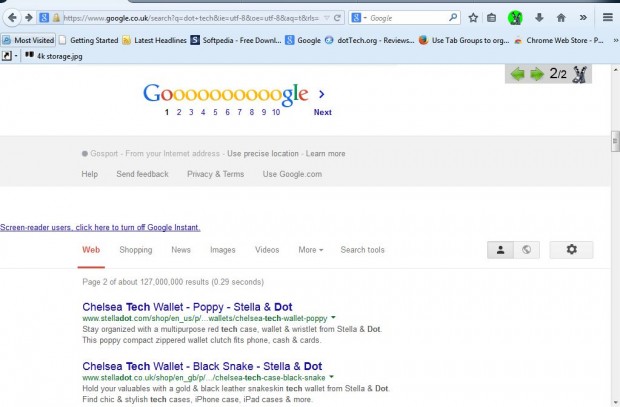The width and height of the screenshot is (620, 407).
Task: Click the green rabbit extension icon
Action: [x=515, y=18]
